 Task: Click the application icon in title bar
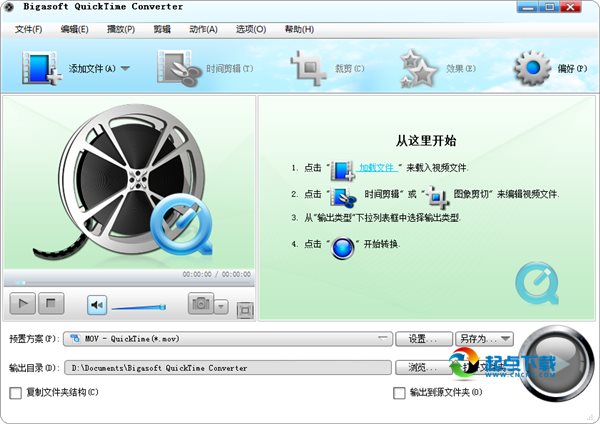[x=8, y=7]
